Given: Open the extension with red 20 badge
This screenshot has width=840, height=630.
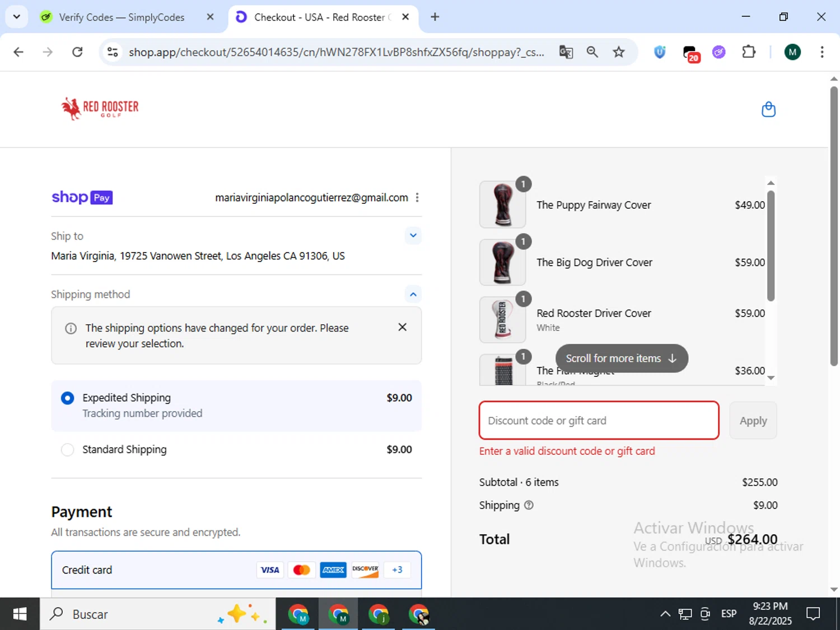Looking at the screenshot, I should pyautogui.click(x=690, y=53).
